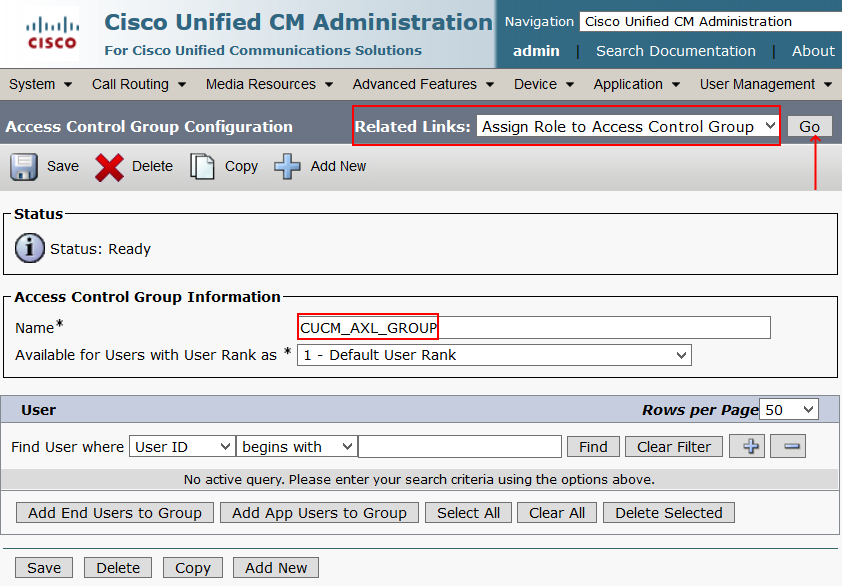Open the Advanced Features menu
This screenshot has height=586, width=842.
pyautogui.click(x=423, y=84)
